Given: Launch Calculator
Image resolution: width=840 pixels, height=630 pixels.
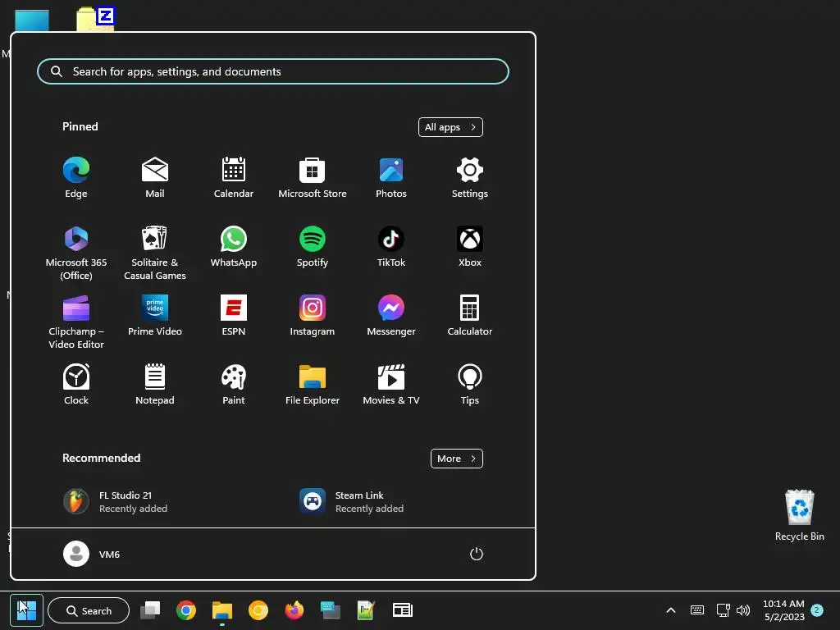Looking at the screenshot, I should 470,316.
